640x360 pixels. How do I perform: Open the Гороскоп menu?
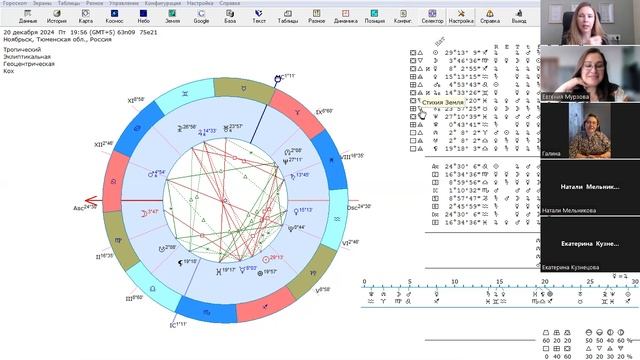tap(15, 3)
